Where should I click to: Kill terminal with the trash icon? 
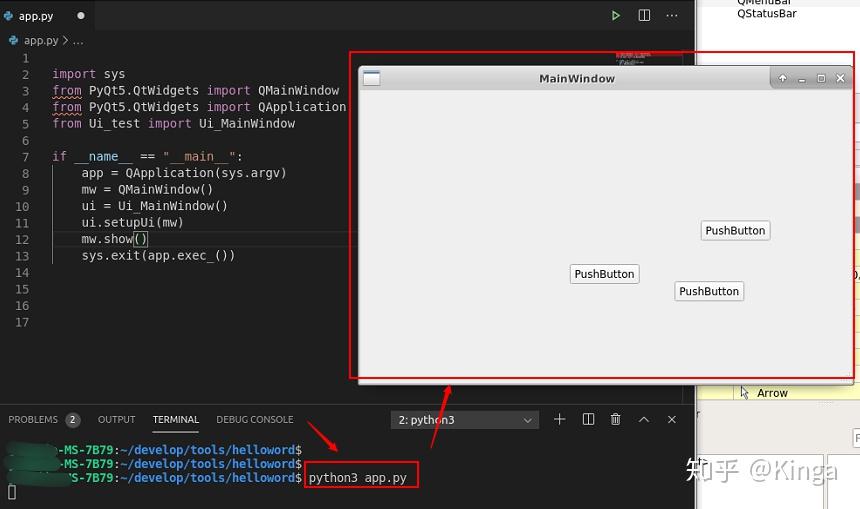click(x=615, y=420)
